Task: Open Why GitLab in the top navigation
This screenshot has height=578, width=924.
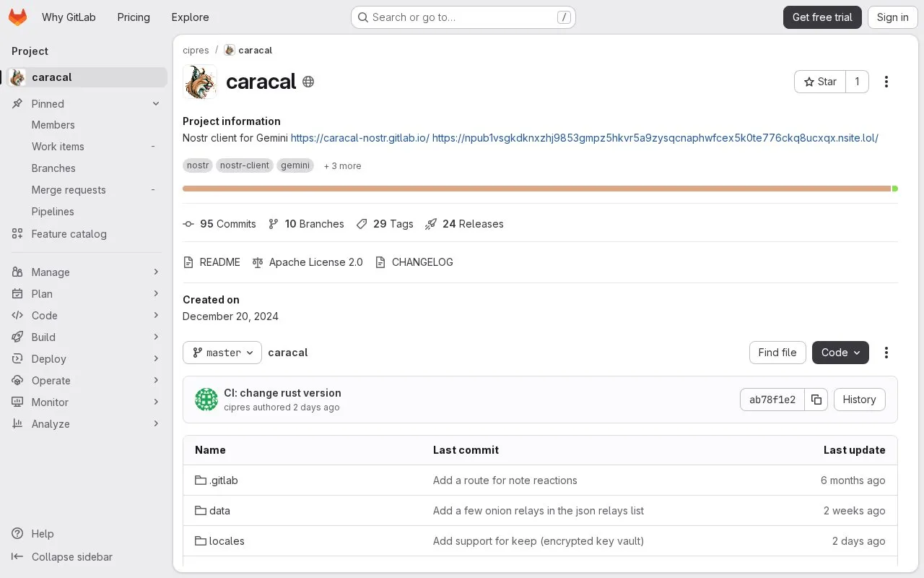Action: coord(69,17)
